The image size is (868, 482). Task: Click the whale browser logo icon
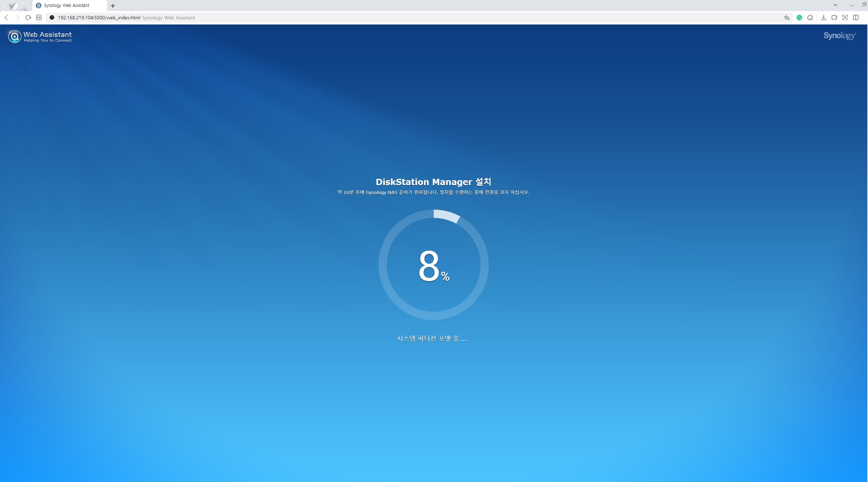click(x=13, y=6)
